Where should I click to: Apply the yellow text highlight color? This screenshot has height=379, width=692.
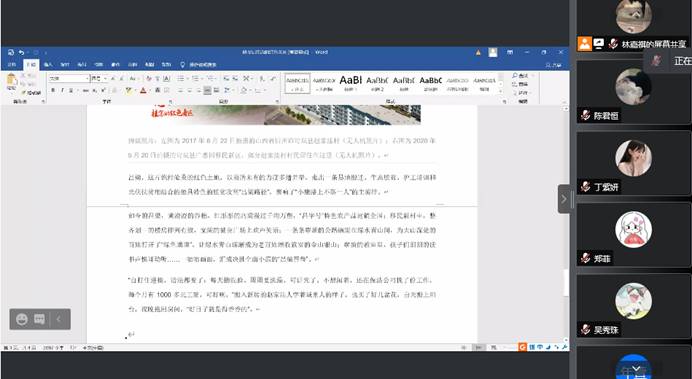[128, 90]
